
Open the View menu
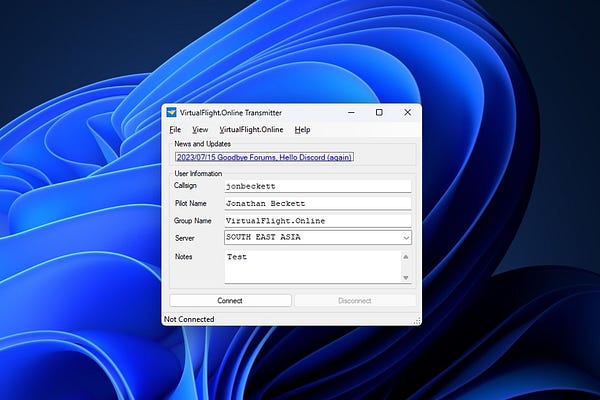point(200,130)
